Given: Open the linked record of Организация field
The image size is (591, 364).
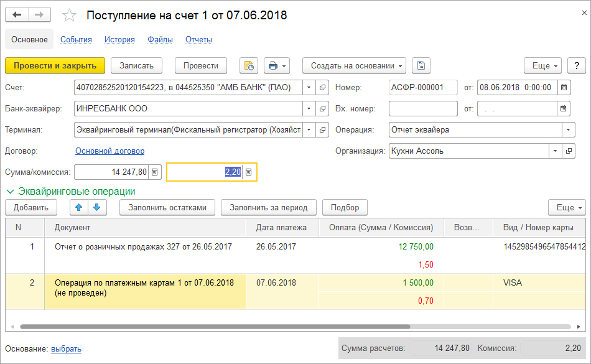Looking at the screenshot, I should pos(569,151).
